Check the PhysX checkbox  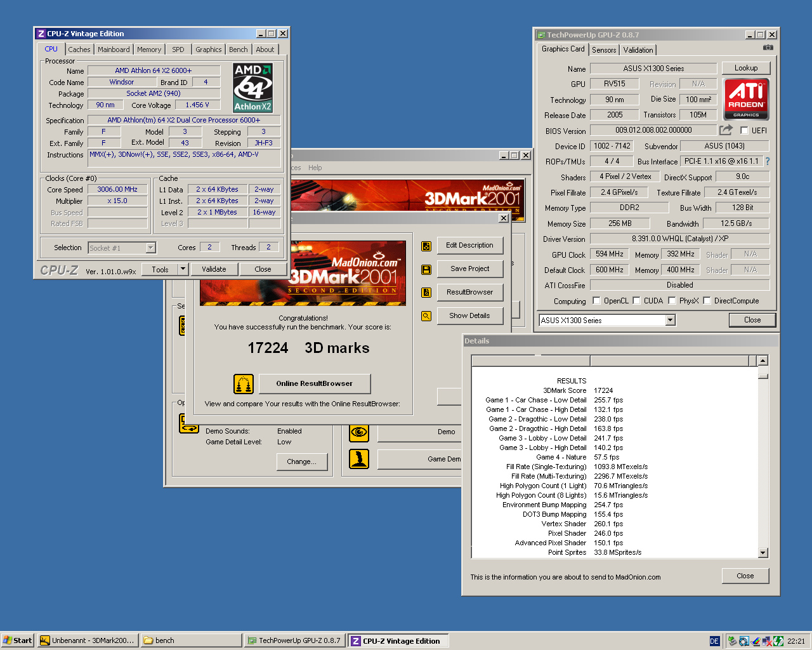[x=672, y=301]
